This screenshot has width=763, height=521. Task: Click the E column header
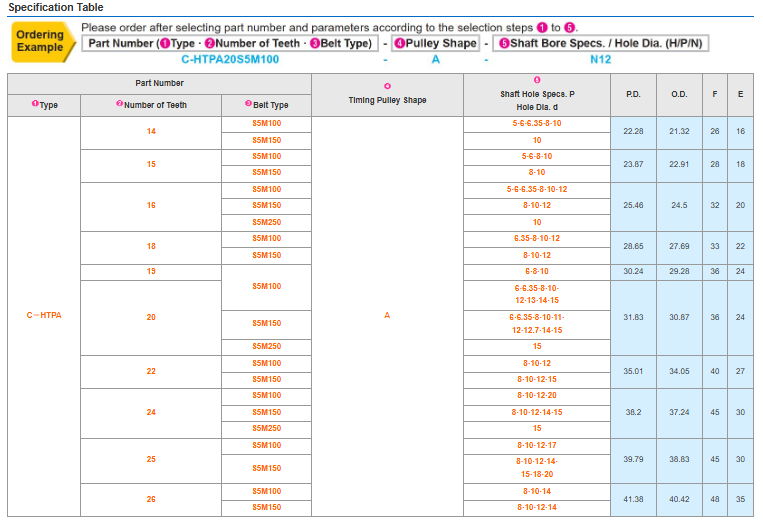[x=740, y=94]
